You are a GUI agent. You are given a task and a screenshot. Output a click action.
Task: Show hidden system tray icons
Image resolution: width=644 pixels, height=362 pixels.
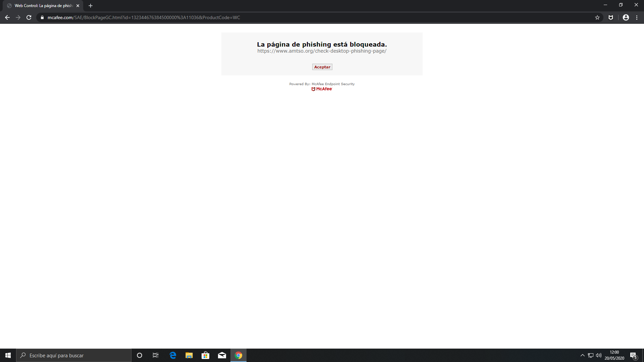coord(583,355)
